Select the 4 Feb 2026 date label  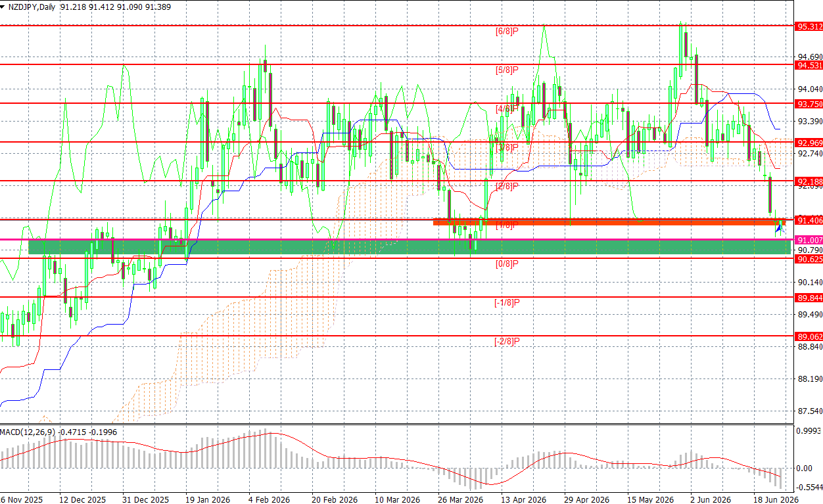tap(270, 499)
